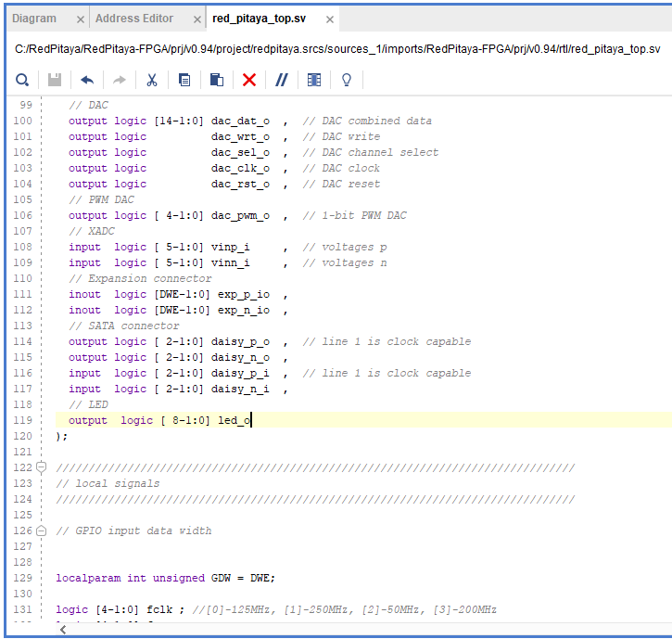Screen dimensions: 672x639
Task: Click on 'fclk' at line 131
Action: [x=159, y=609]
